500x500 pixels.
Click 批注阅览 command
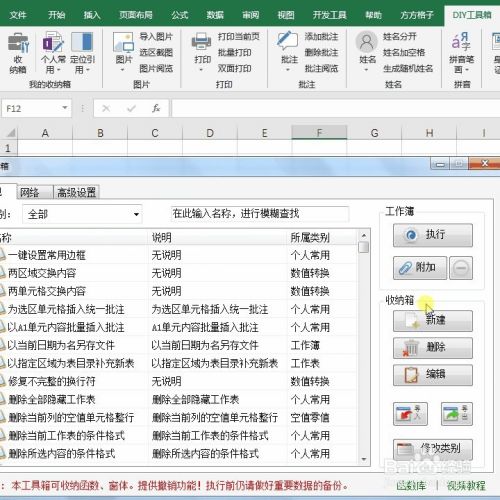321,68
